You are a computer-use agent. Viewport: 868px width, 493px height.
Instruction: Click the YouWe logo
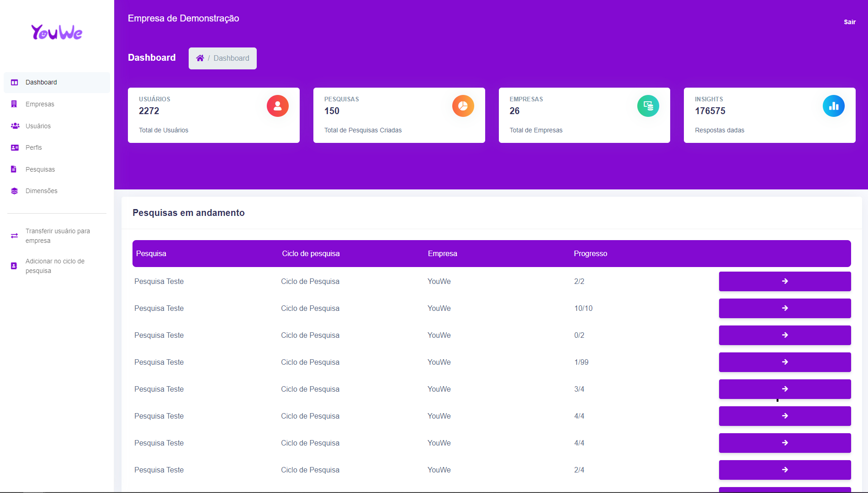pos(57,32)
